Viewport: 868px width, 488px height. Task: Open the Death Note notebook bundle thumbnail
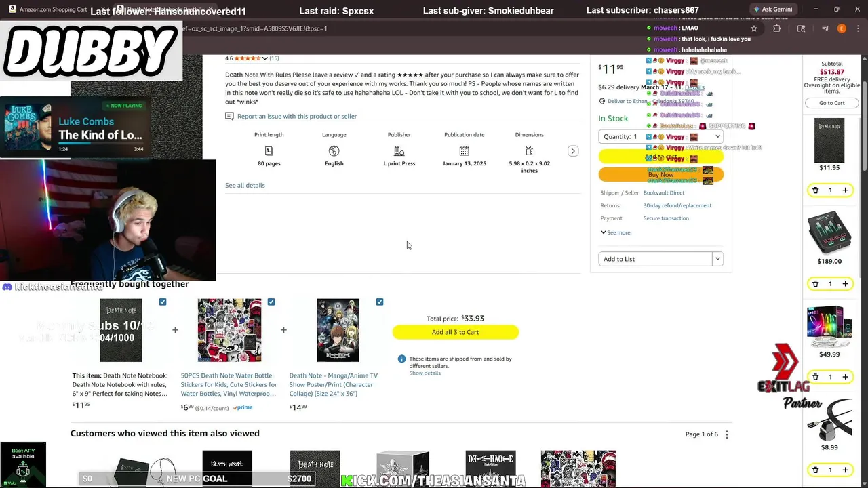tap(121, 330)
